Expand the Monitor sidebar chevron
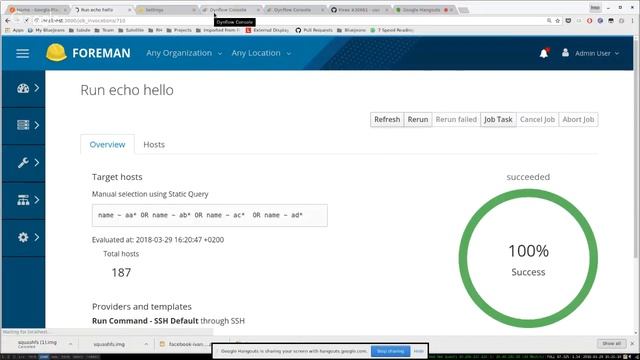640x360 pixels. click(37, 88)
